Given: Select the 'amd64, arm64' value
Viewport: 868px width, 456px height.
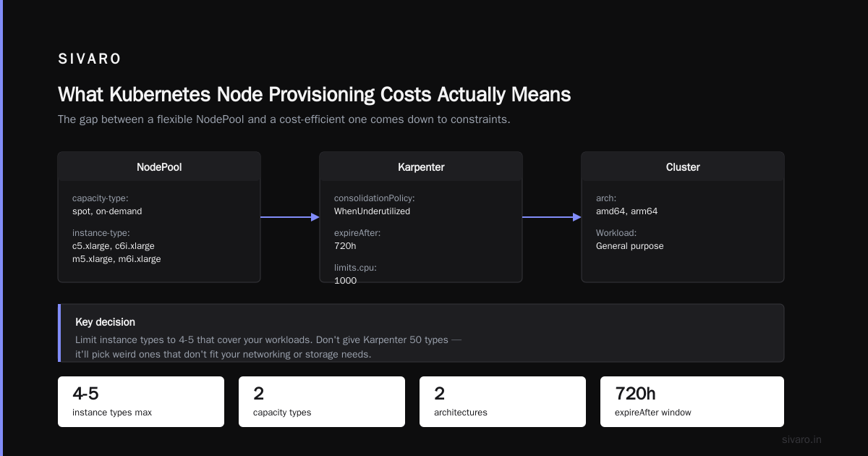Looking at the screenshot, I should [626, 211].
